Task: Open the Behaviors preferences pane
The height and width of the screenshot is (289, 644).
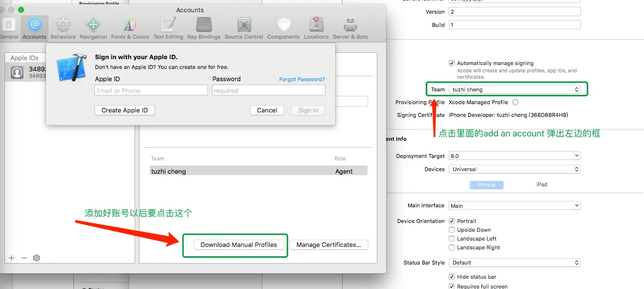Action: coord(63,28)
